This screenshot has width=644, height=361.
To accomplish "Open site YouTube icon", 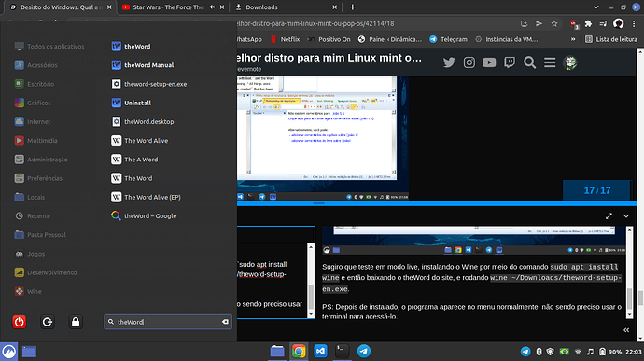I will pyautogui.click(x=489, y=62).
